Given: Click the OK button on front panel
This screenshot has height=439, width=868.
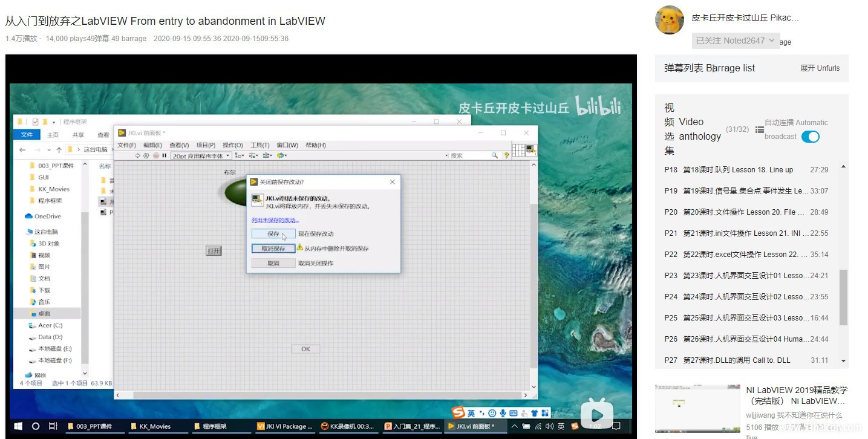Looking at the screenshot, I should pos(305,349).
